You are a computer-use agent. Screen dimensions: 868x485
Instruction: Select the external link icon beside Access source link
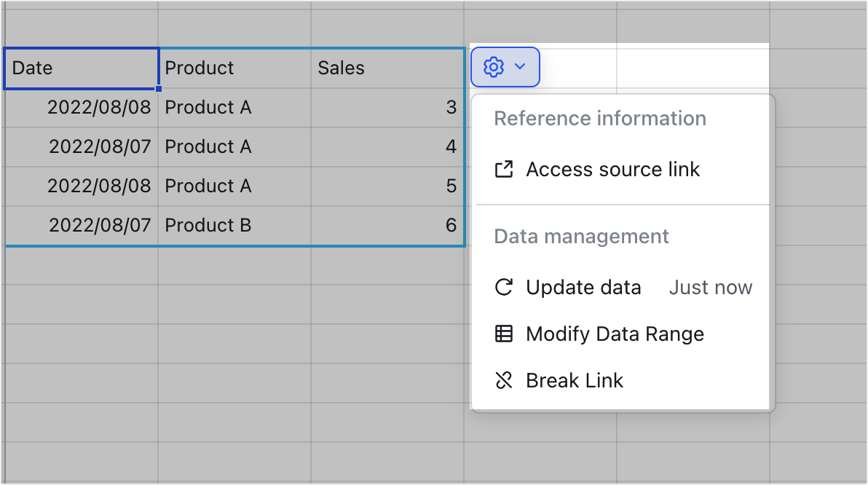point(504,169)
